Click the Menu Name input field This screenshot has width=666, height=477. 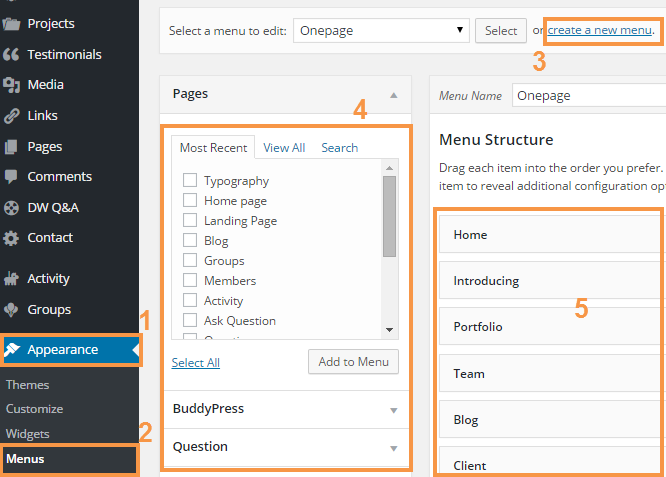point(589,96)
